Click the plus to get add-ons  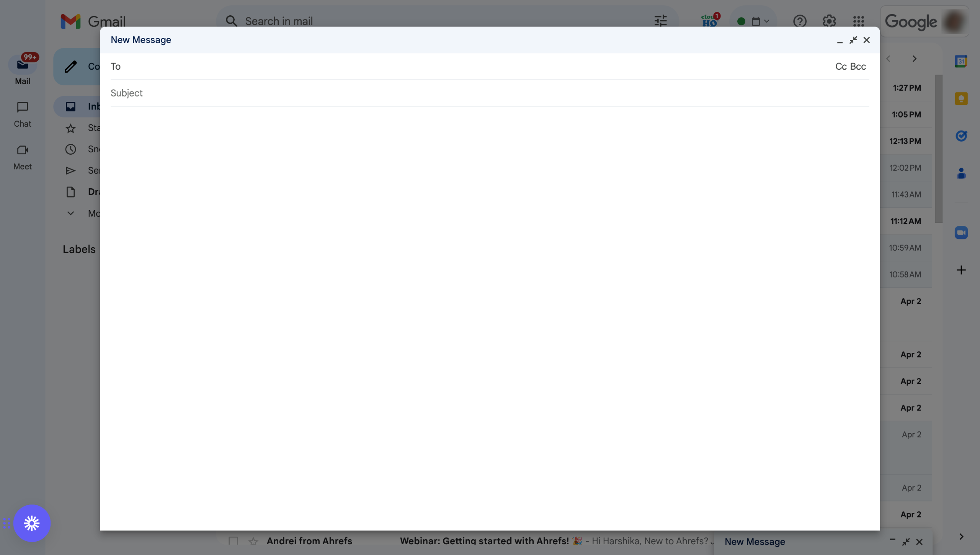coord(961,270)
